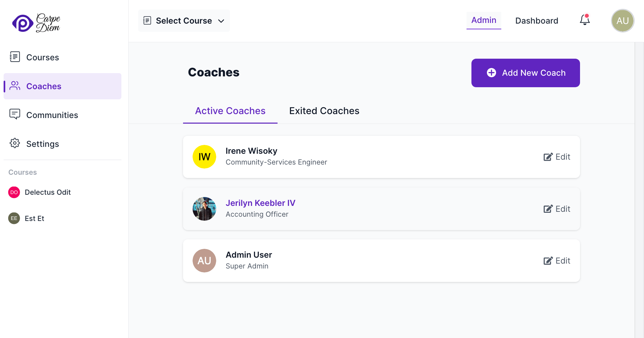This screenshot has width=644, height=338.
Task: Open the AU profile avatar menu
Action: coord(622,21)
